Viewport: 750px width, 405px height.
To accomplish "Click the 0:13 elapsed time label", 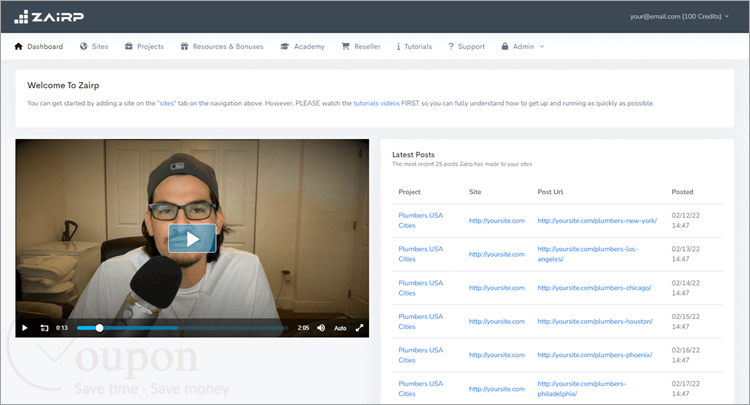I will point(62,328).
